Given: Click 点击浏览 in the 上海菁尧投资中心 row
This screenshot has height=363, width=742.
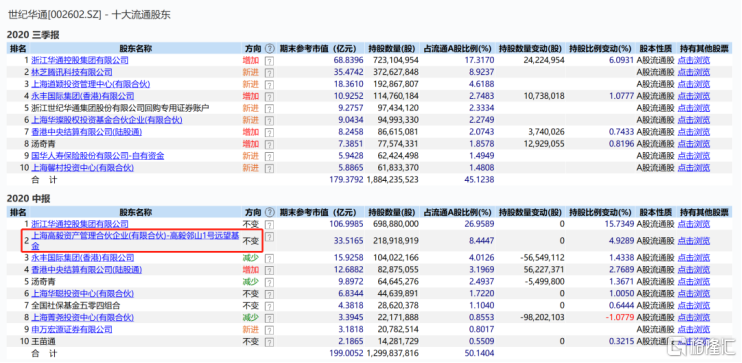Looking at the screenshot, I should pos(694,317).
